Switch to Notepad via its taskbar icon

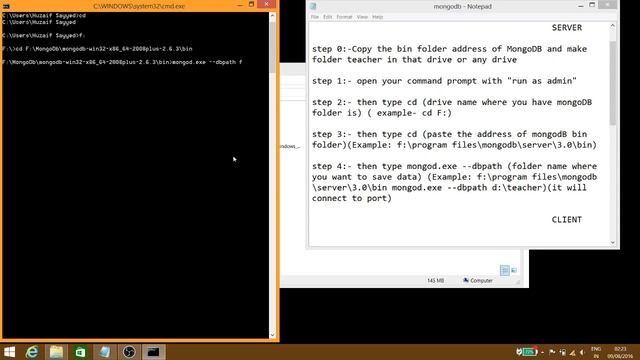[x=104, y=352]
